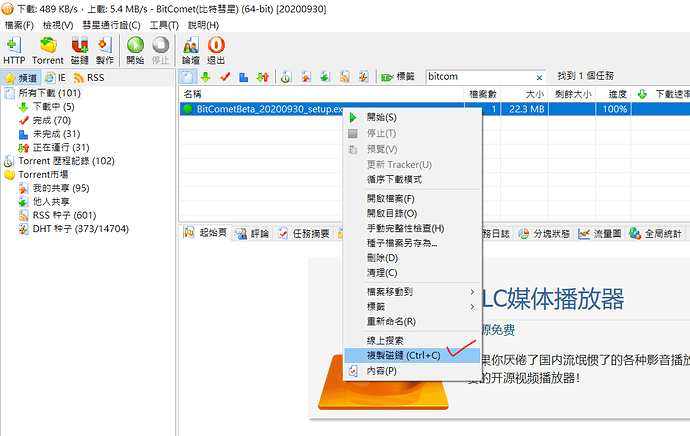Click the HTTP download toolbar icon

coord(14,51)
